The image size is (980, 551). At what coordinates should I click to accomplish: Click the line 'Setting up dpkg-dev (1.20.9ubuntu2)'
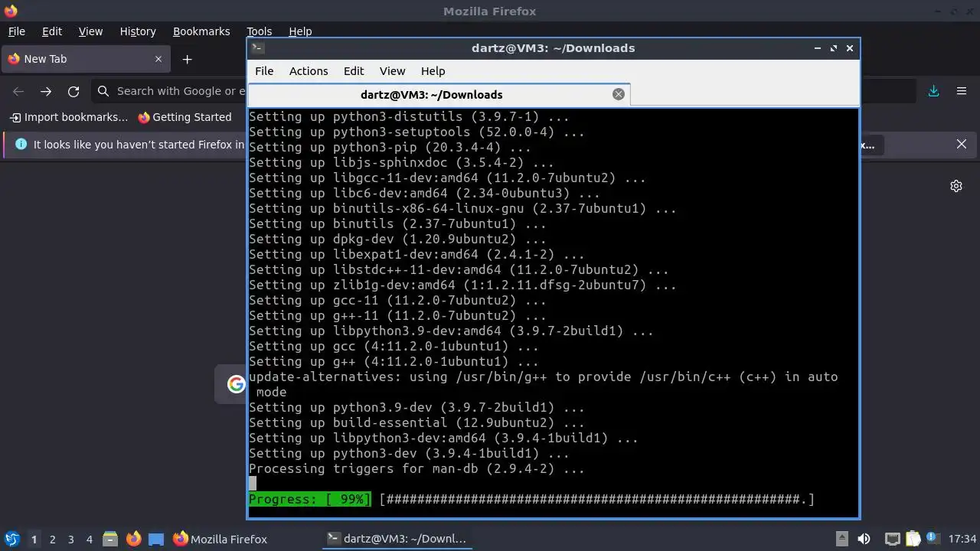(397, 239)
